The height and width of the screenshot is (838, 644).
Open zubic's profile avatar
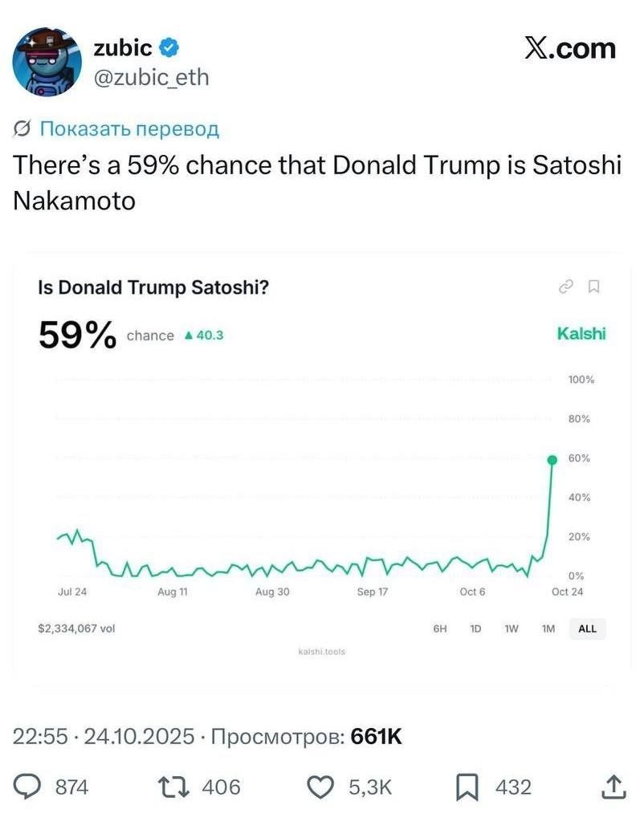[47, 63]
